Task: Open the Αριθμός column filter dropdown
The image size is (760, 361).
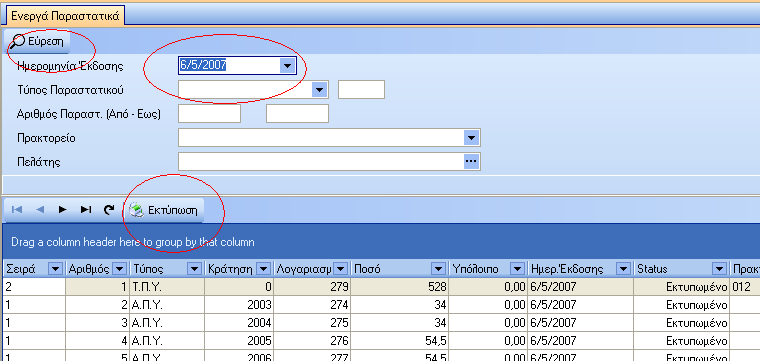Action: (x=119, y=269)
